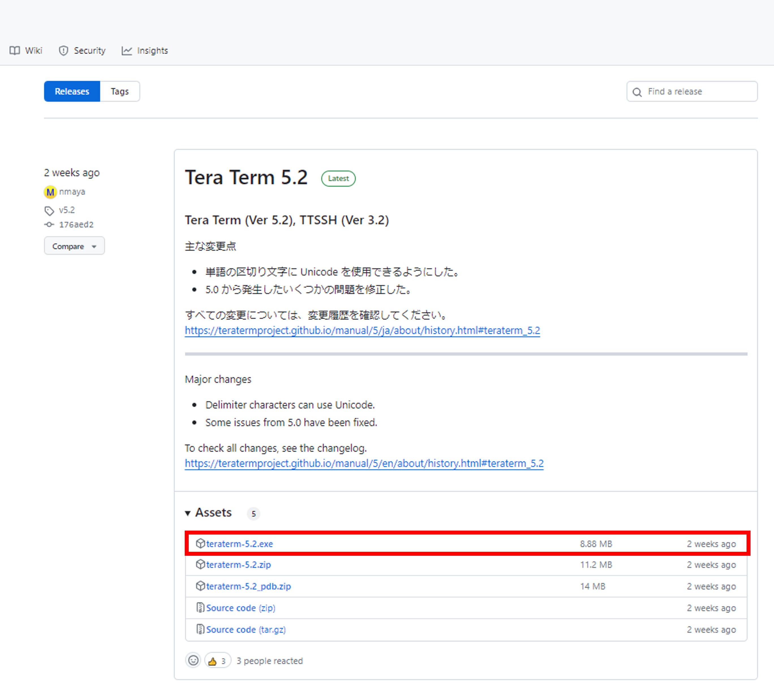Click the v5.2 tag icon

tap(49, 211)
